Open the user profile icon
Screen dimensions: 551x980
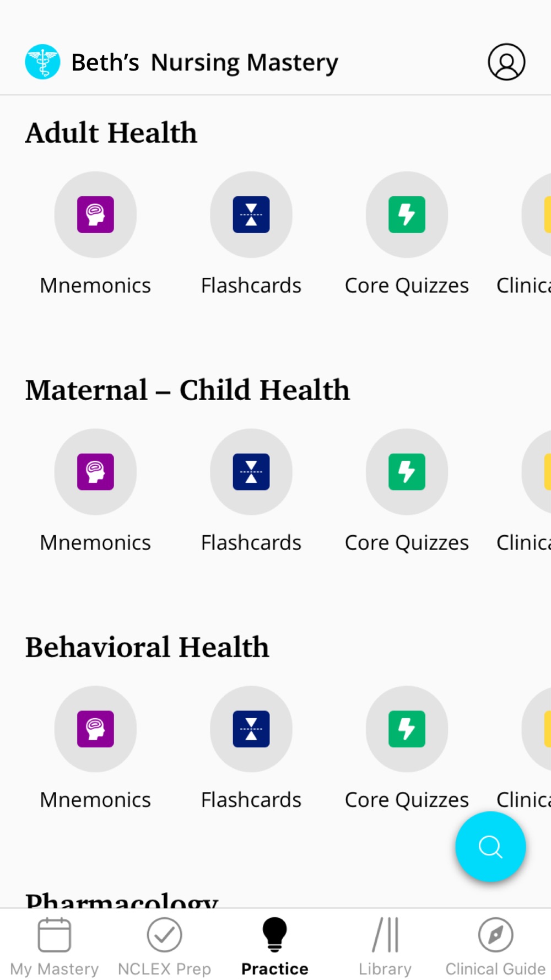pos(506,62)
